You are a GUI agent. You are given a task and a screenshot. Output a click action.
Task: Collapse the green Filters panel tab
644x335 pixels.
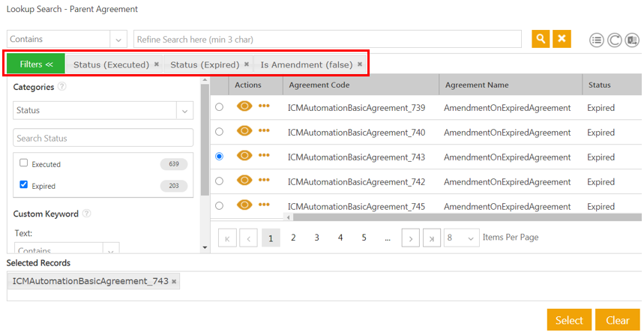click(36, 64)
